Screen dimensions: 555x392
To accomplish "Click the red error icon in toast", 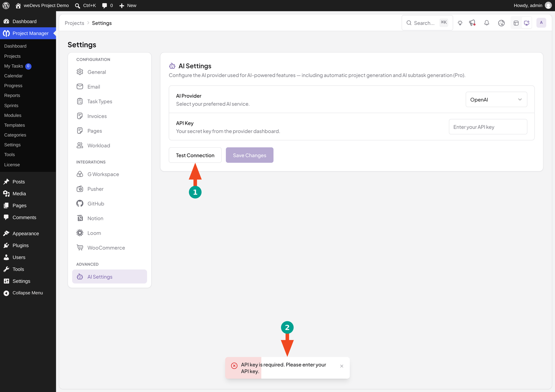I will point(234,365).
